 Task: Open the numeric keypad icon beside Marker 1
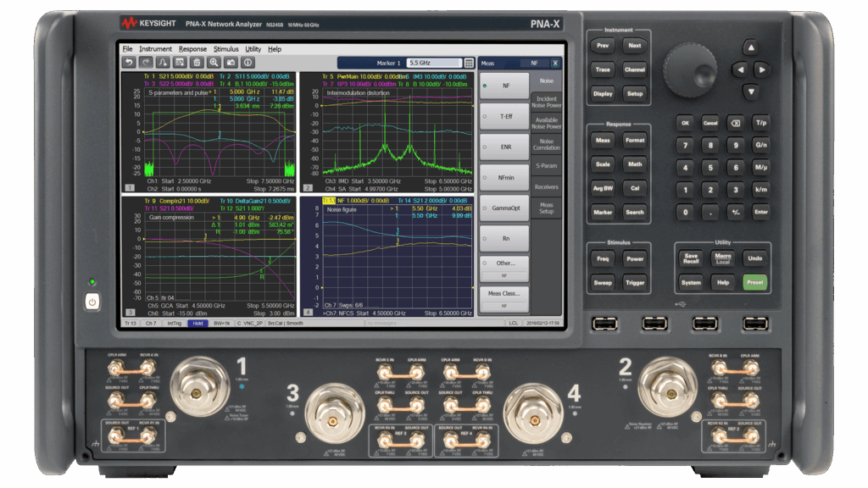coord(469,63)
